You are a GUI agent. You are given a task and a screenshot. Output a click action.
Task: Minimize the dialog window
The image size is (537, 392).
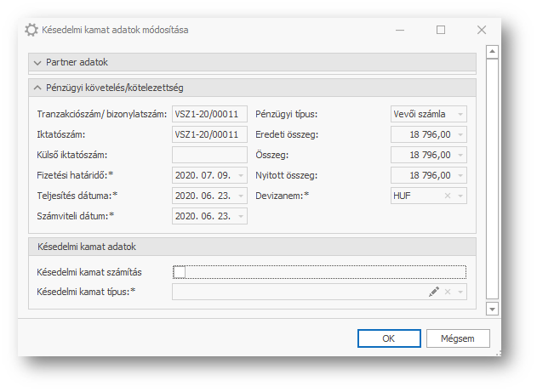pos(400,30)
